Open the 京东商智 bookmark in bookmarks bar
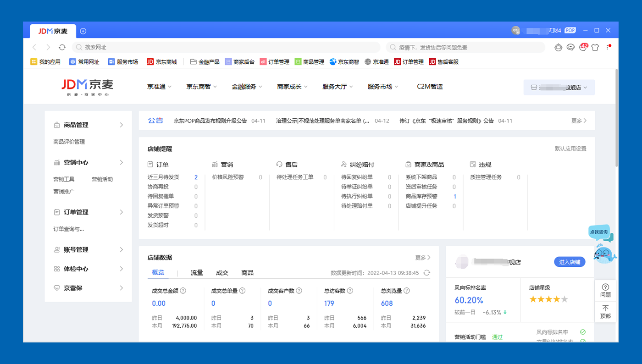This screenshot has width=642, height=364. [344, 62]
